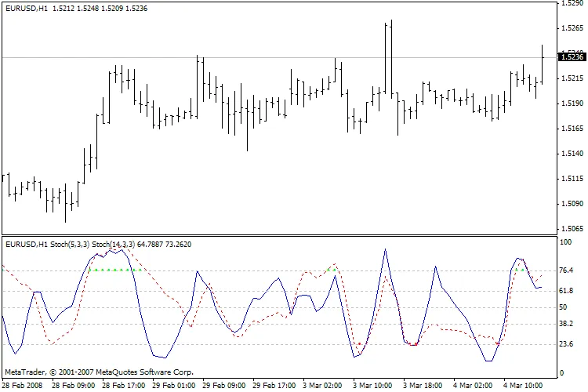Screen dimensions: 588x392
Task: Select the 29 Feb 01:00 time label
Action: pos(175,386)
